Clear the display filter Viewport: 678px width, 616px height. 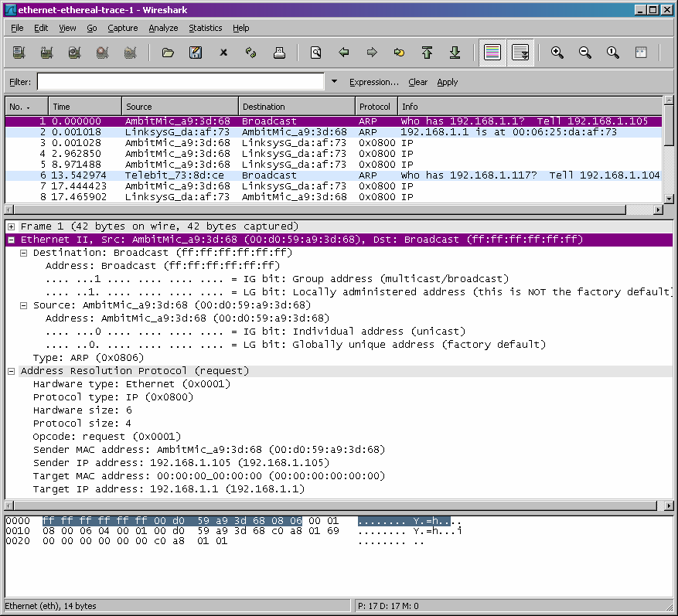[417, 82]
